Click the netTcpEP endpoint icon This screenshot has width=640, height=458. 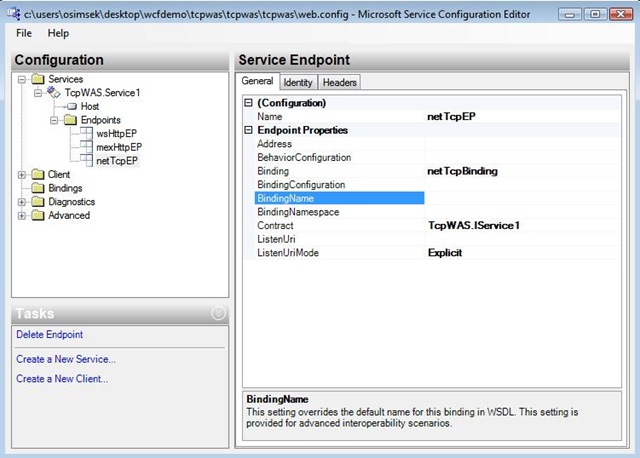pyautogui.click(x=87, y=161)
